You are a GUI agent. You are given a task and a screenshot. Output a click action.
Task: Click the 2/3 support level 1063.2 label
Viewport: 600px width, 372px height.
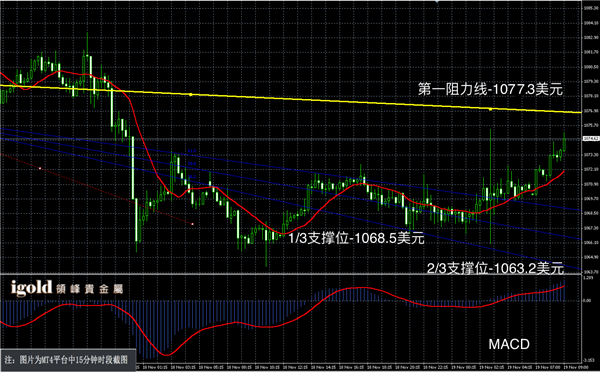tap(495, 268)
